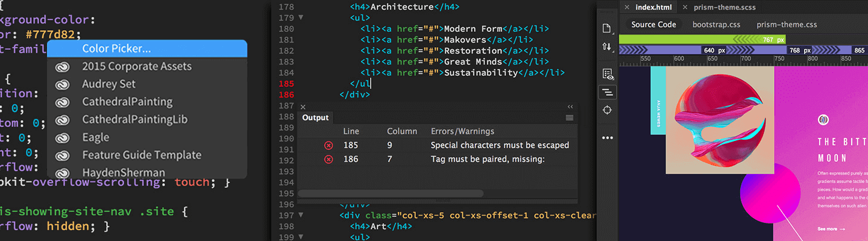Open the Output panel options menu icon
This screenshot has height=241, width=868.
[x=569, y=118]
